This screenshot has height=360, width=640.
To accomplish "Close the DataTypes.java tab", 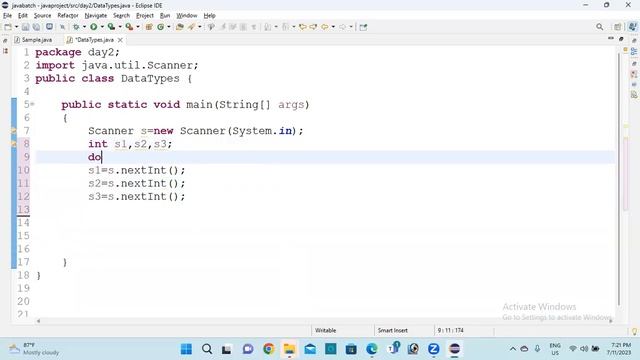I will click(120, 40).
